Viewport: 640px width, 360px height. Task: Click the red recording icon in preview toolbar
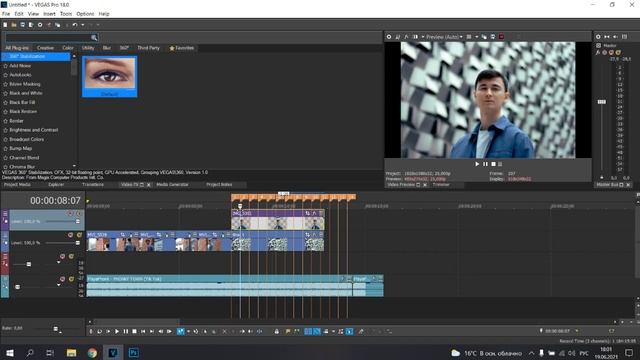point(501,37)
